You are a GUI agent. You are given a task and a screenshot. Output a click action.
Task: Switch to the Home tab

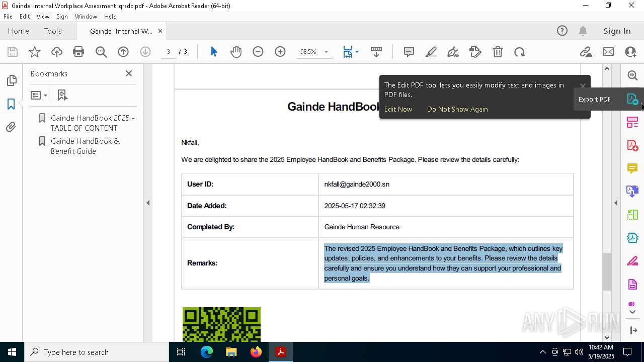click(19, 31)
